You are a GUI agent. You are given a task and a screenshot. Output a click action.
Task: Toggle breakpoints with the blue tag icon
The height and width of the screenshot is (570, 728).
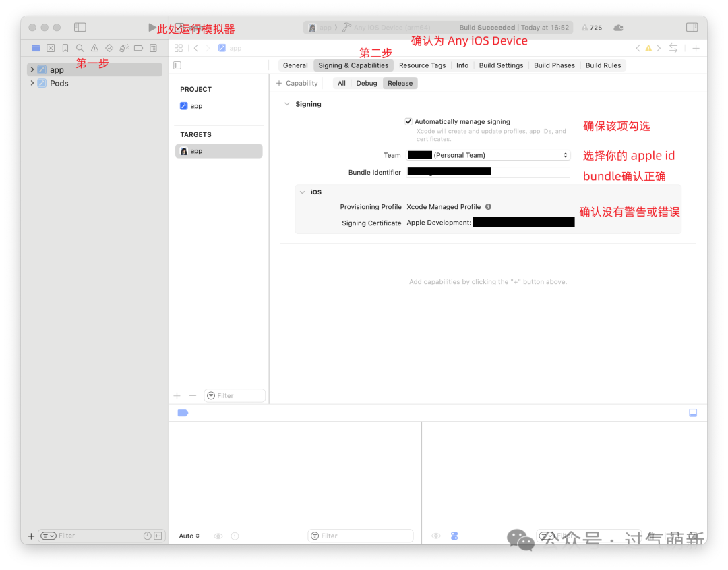click(x=183, y=413)
